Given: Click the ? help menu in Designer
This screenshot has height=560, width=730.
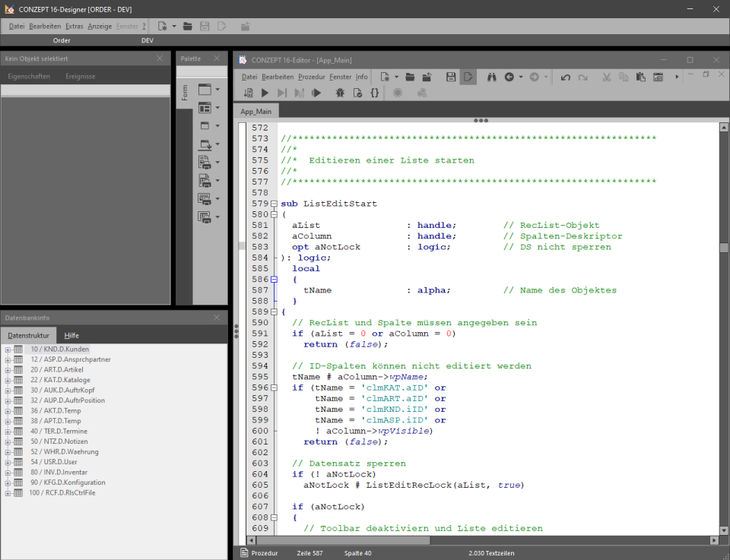Looking at the screenshot, I should point(144,26).
